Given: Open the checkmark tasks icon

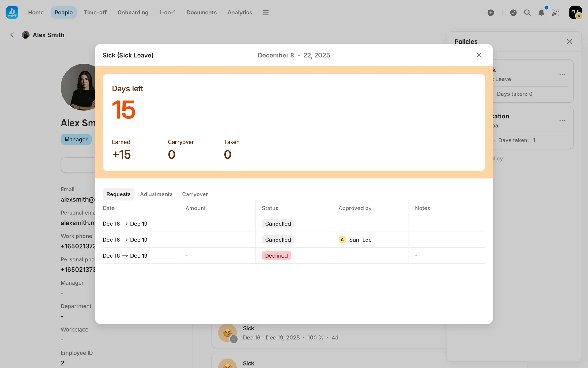Looking at the screenshot, I should tap(513, 13).
